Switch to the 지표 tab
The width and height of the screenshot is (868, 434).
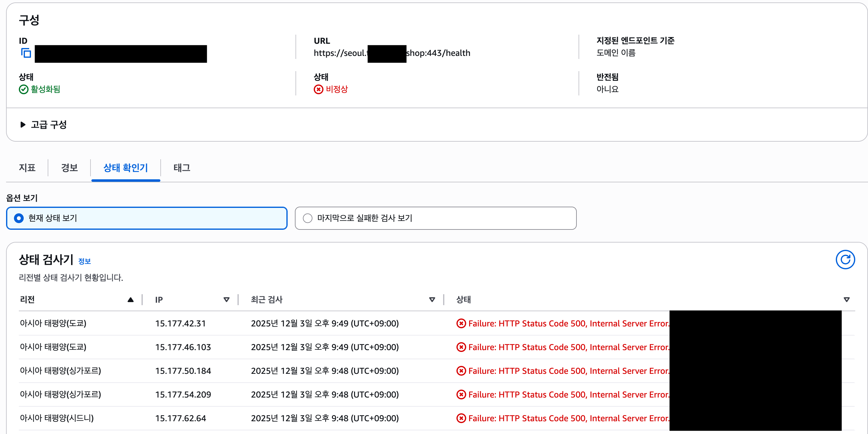tap(27, 167)
